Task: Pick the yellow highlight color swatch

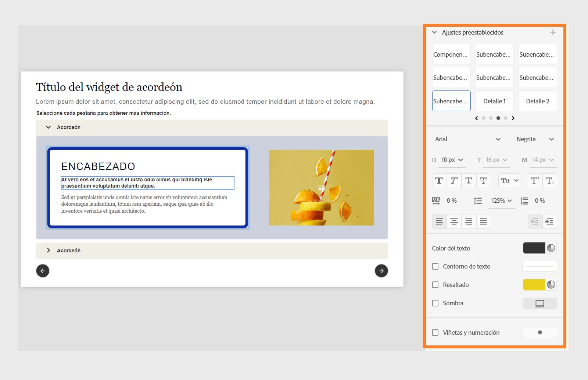Action: click(534, 285)
